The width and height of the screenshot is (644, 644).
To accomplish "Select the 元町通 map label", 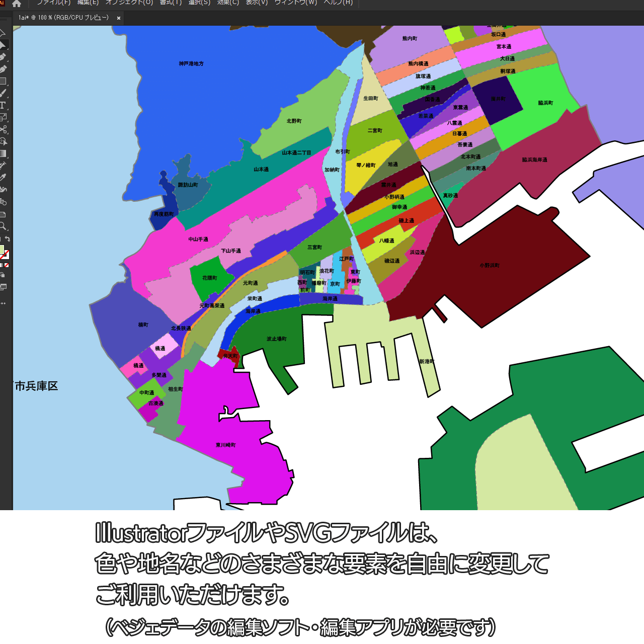I will pyautogui.click(x=251, y=283).
